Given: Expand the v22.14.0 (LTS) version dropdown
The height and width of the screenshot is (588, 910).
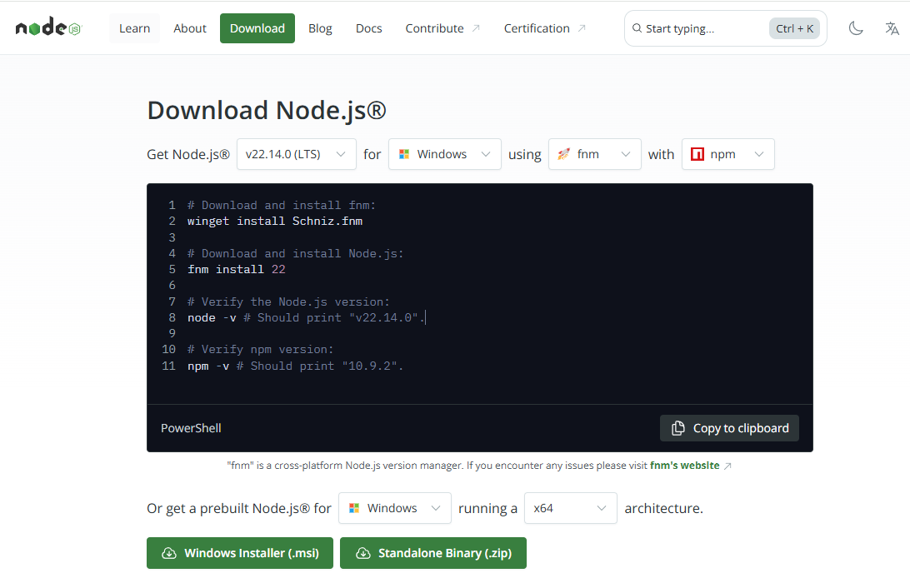Looking at the screenshot, I should click(x=296, y=154).
